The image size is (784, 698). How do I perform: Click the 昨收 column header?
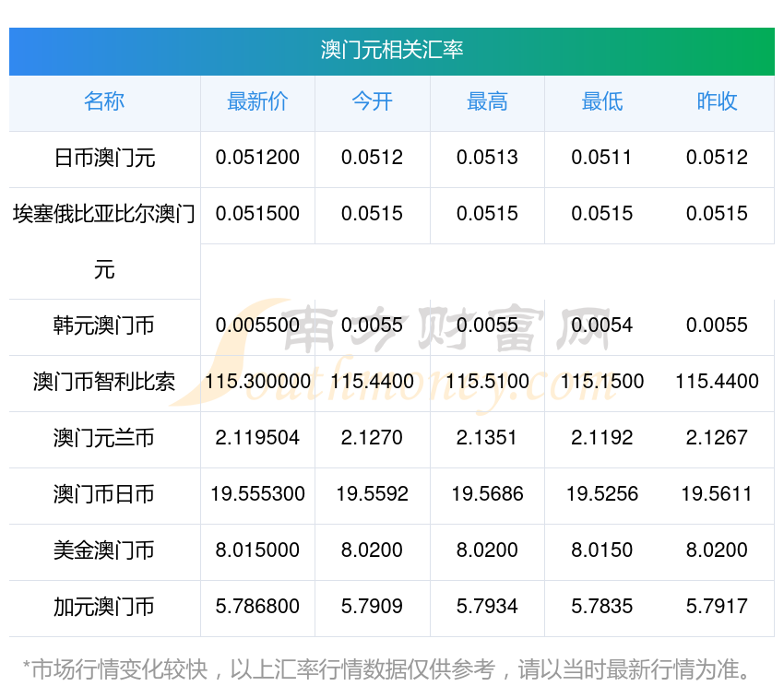(x=717, y=102)
